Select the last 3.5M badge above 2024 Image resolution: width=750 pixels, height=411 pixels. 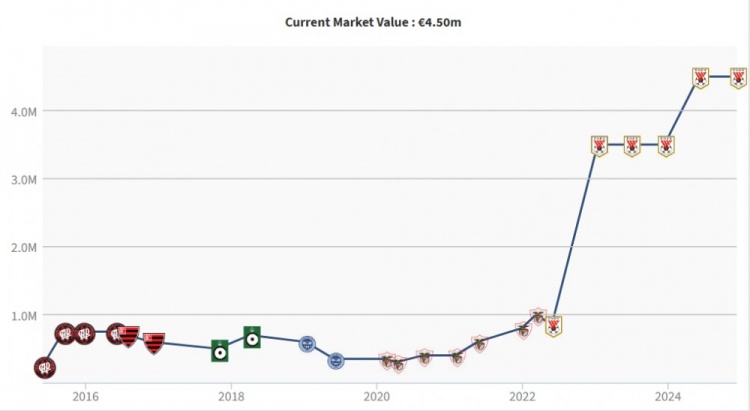click(x=666, y=146)
